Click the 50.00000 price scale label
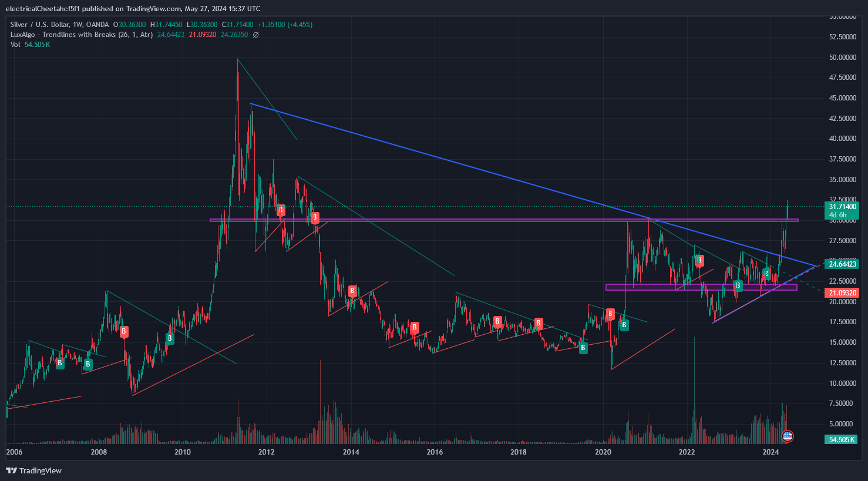The image size is (868, 481). click(842, 58)
